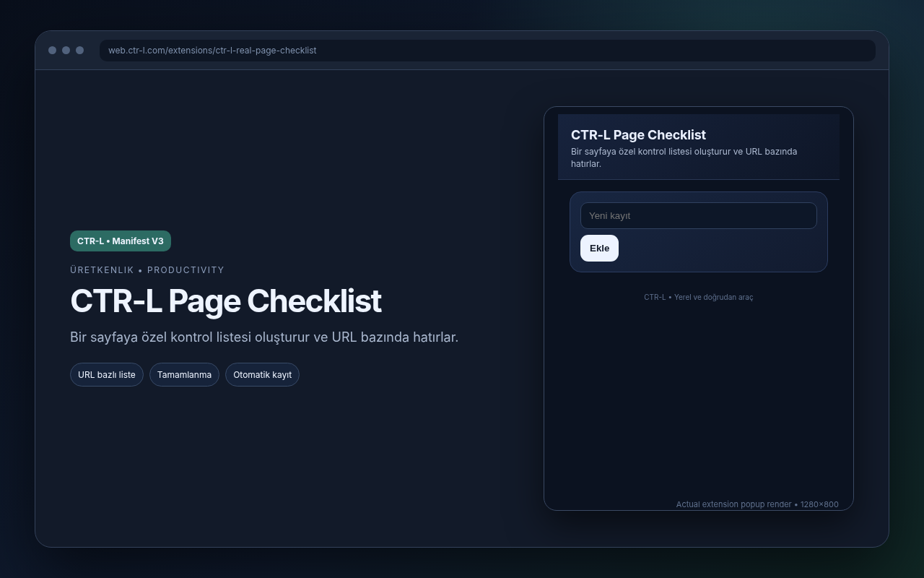Click the footer text CTR-L • Yerel ve doğrudan araç

(x=699, y=297)
